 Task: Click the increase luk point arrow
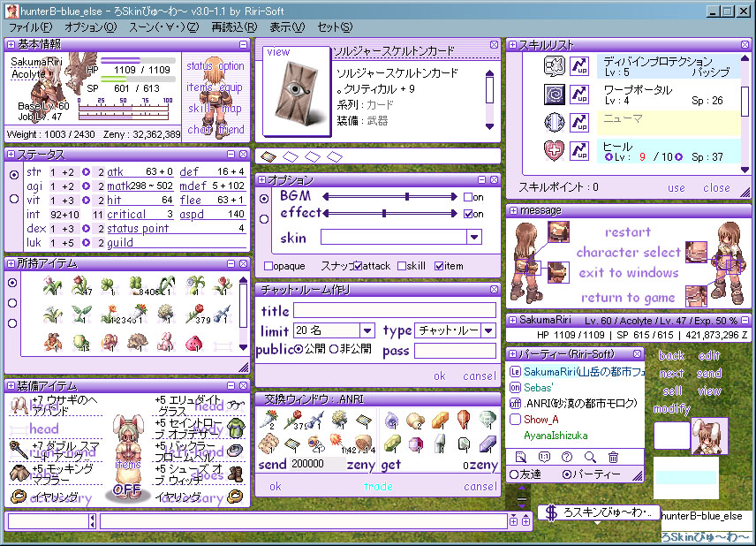pos(86,243)
